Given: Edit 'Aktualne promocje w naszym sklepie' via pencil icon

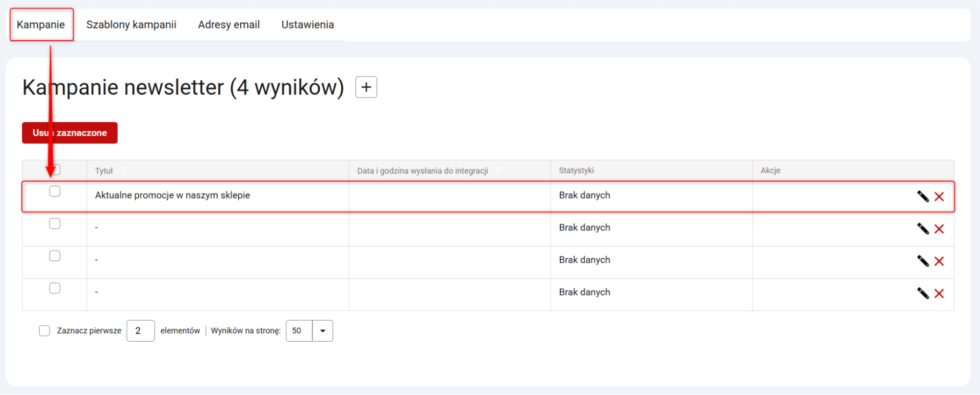Looking at the screenshot, I should [x=923, y=196].
